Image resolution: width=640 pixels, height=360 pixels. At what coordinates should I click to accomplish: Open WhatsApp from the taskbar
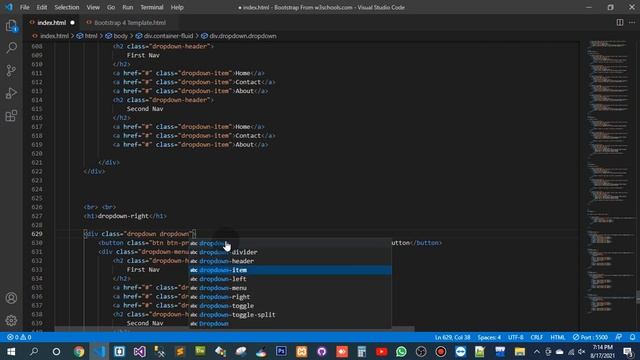401,351
